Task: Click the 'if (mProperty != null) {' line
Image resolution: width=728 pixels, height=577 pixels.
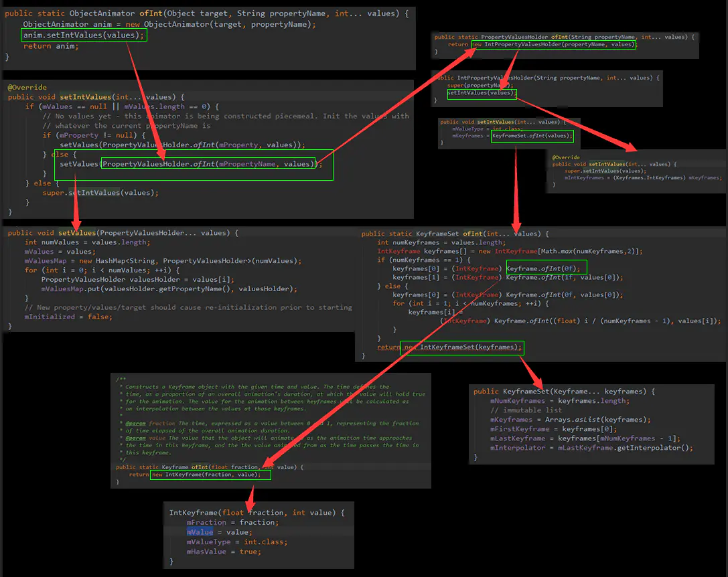Action: coord(94,135)
